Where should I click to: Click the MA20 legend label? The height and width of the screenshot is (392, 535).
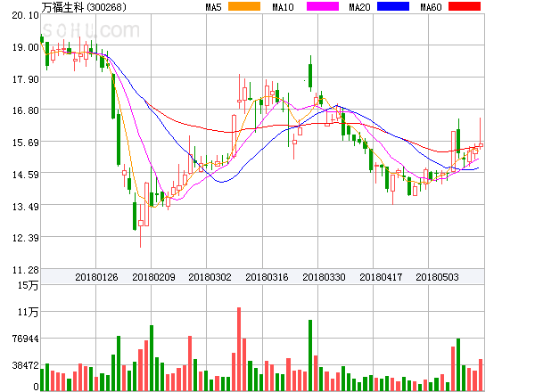point(359,7)
